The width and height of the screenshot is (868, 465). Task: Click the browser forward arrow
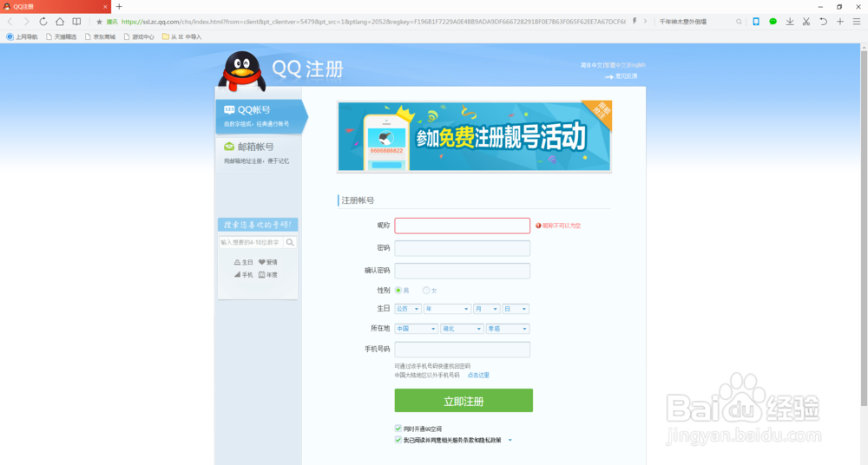tap(26, 22)
